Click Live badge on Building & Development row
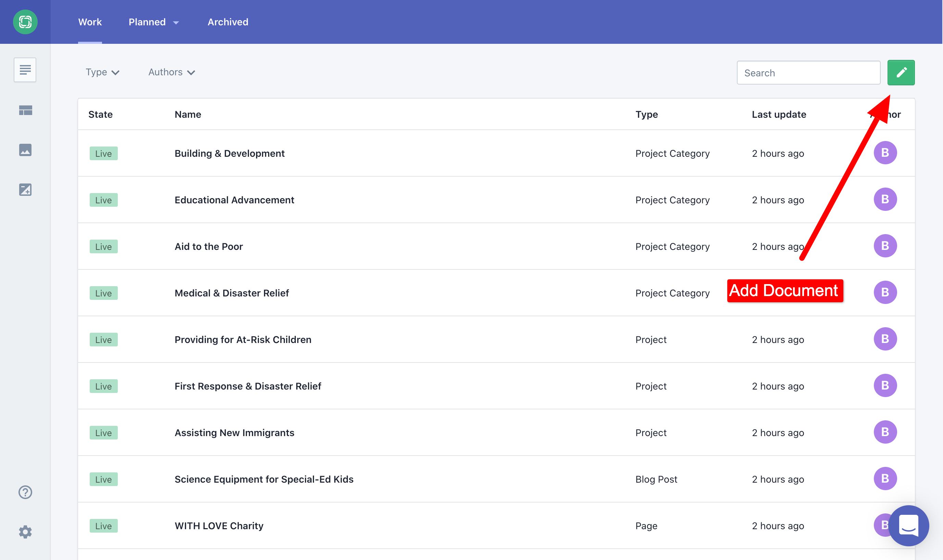This screenshot has height=560, width=943. pos(103,154)
